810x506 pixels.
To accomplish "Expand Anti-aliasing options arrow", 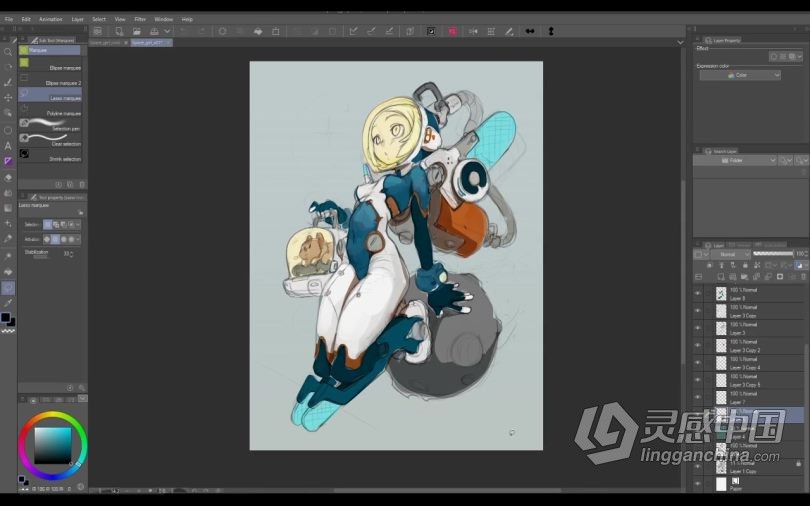I will pyautogui.click(x=78, y=240).
